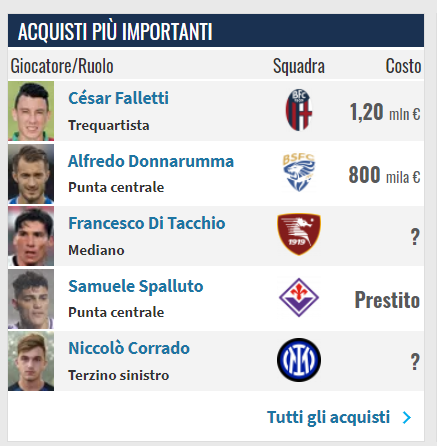Image resolution: width=437 pixels, height=446 pixels.
Task: Click the Brescia BSFC lion crest
Action: click(299, 172)
